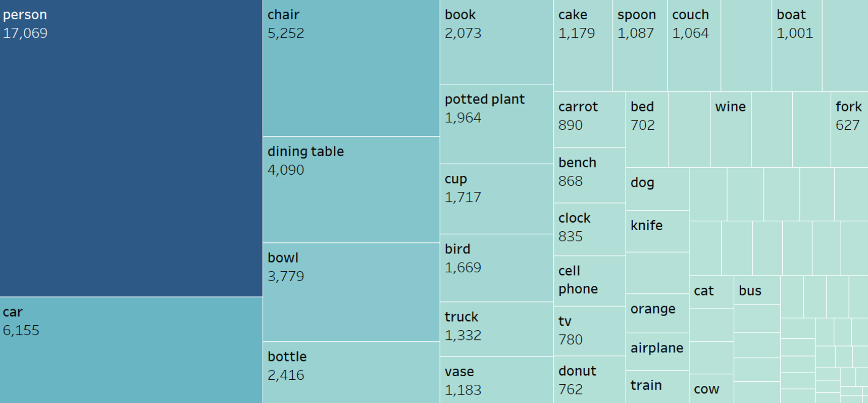
Task: Select the cell phone tile
Action: pyautogui.click(x=589, y=281)
